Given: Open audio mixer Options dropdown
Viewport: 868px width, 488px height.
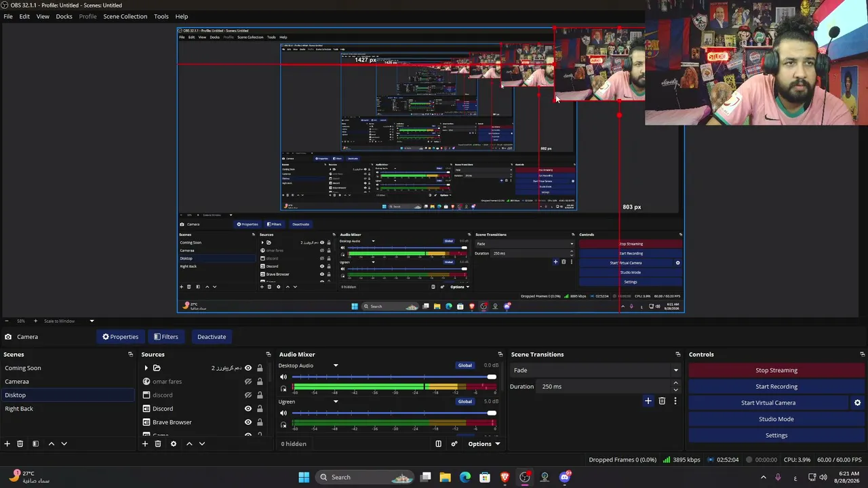Looking at the screenshot, I should click(x=484, y=444).
